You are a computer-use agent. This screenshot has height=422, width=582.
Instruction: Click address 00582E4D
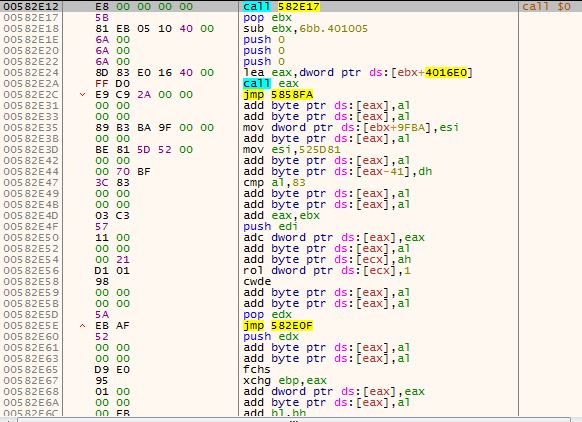[x=31, y=216]
